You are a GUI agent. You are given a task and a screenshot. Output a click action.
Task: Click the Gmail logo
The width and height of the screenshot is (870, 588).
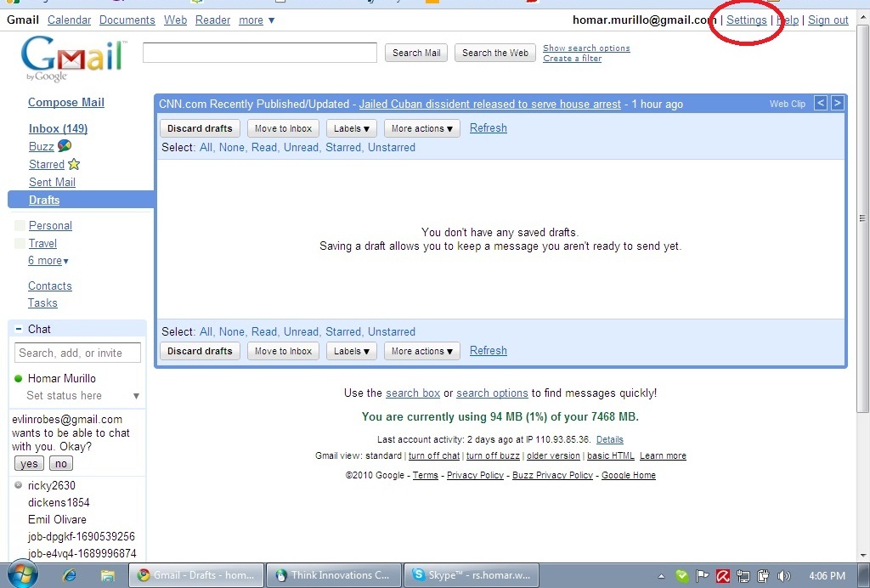tap(73, 59)
